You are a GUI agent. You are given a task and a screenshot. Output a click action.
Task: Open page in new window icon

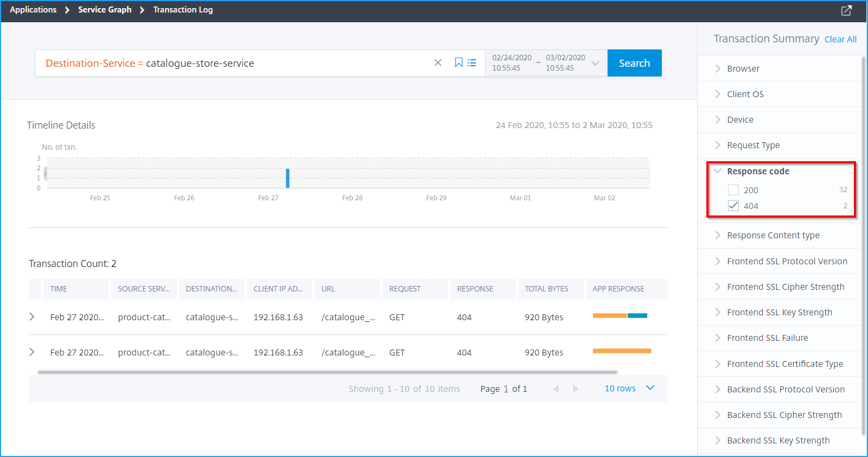846,10
